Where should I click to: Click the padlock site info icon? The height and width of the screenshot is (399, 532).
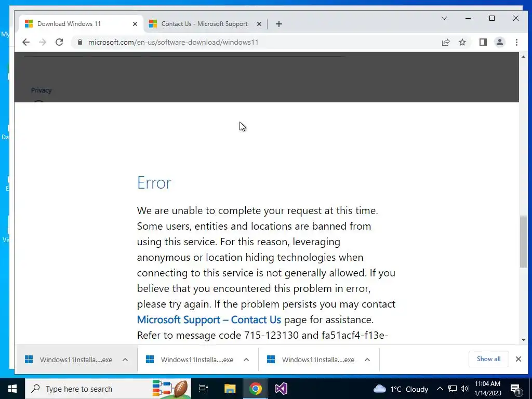[80, 42]
